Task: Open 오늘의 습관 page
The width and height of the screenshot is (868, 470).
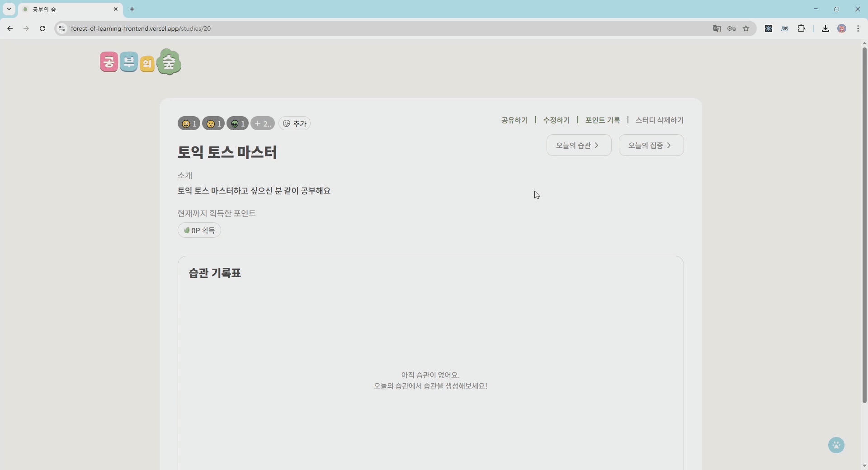Action: (x=579, y=145)
